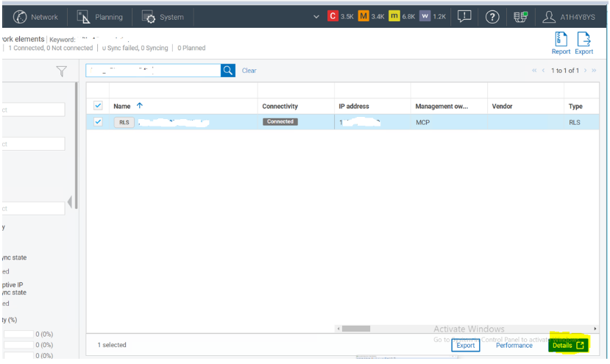The width and height of the screenshot is (610, 364).
Task: Click the scroll-right arrow of table
Action: [595, 329]
